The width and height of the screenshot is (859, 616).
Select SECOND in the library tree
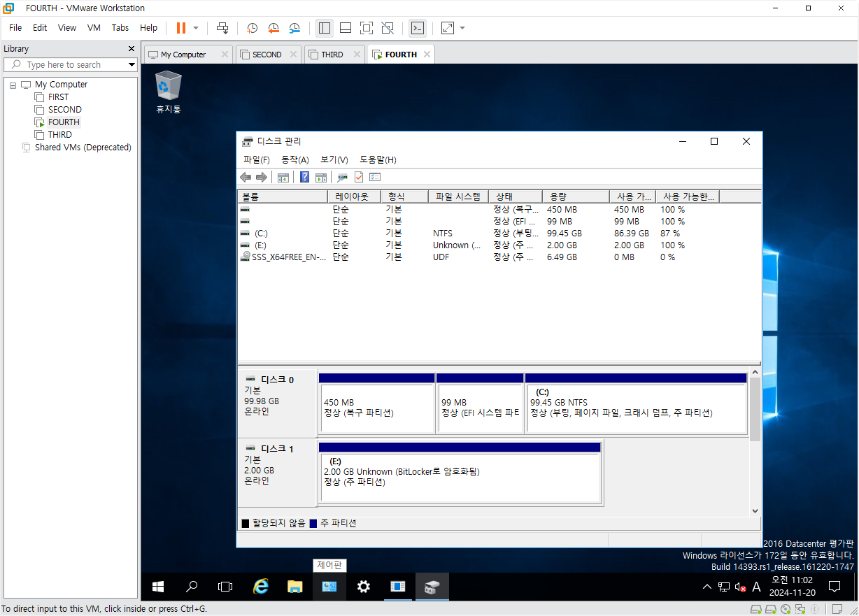pos(65,110)
